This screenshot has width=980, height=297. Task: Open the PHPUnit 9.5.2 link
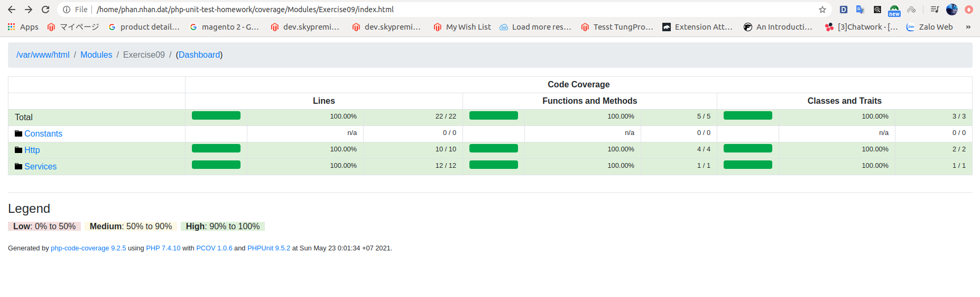269,248
